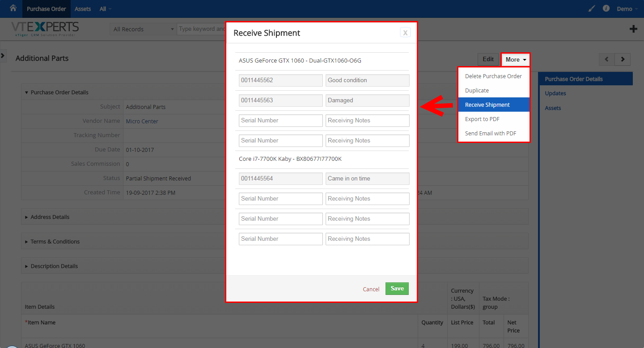Close the Receive Shipment dialog with X
Image resolution: width=644 pixels, height=348 pixels.
click(405, 32)
